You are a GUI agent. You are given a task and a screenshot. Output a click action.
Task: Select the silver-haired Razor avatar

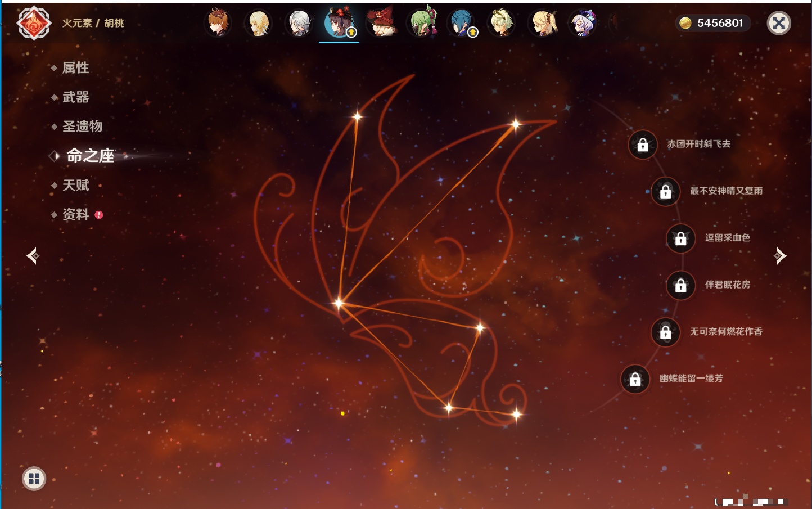(x=299, y=23)
